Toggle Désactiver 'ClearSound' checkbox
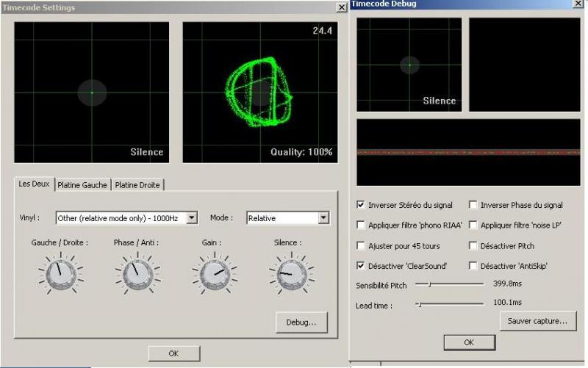The width and height of the screenshot is (588, 368). (361, 265)
